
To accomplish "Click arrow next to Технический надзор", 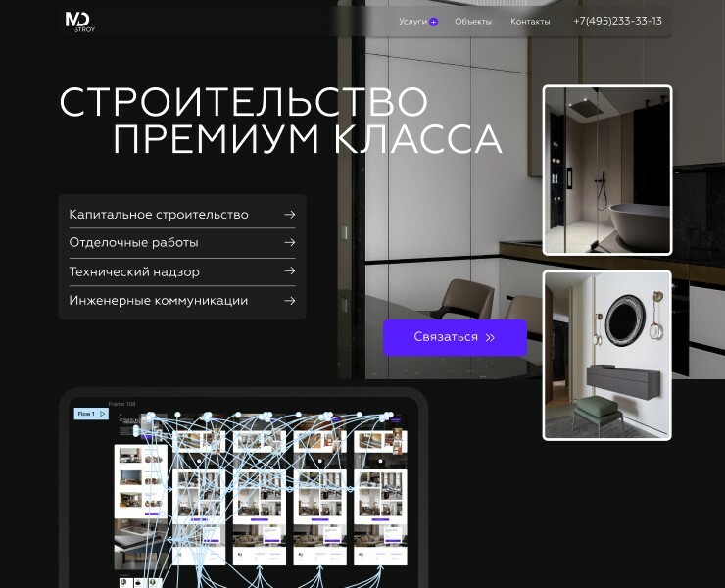I will coord(289,271).
